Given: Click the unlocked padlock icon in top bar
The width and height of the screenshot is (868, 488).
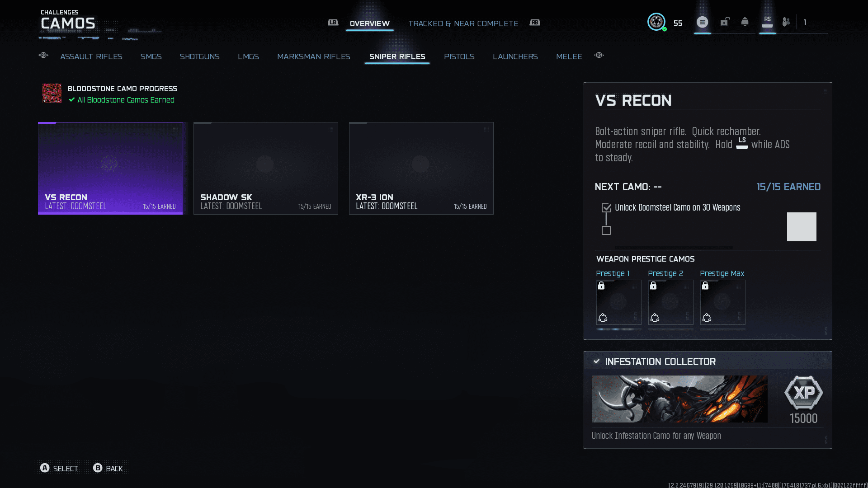Looking at the screenshot, I should [725, 22].
